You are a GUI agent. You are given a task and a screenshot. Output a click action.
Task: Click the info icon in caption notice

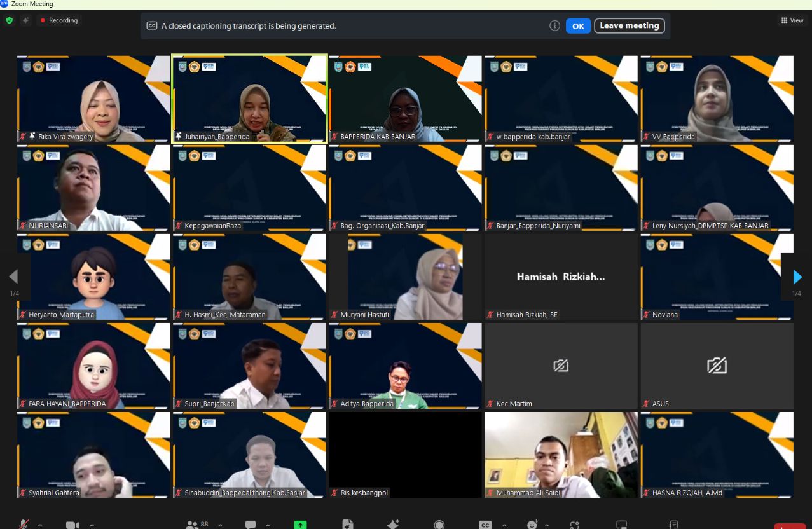[x=554, y=26]
